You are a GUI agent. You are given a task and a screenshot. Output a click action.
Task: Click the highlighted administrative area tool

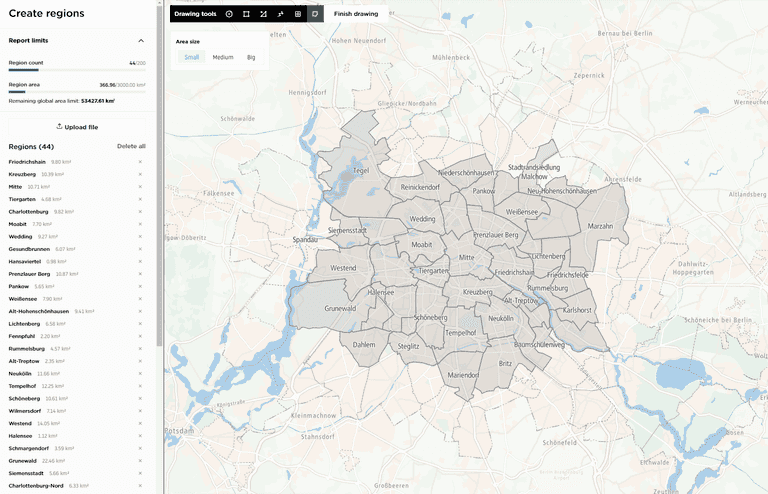[314, 14]
